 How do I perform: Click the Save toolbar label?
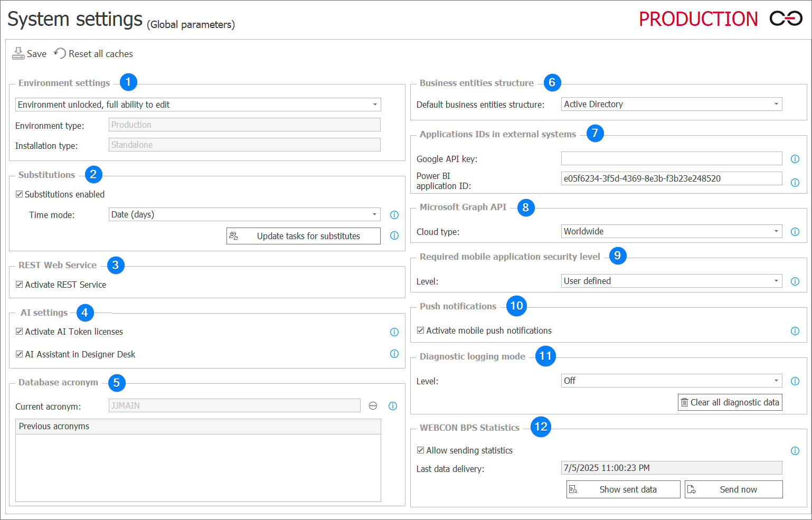36,54
